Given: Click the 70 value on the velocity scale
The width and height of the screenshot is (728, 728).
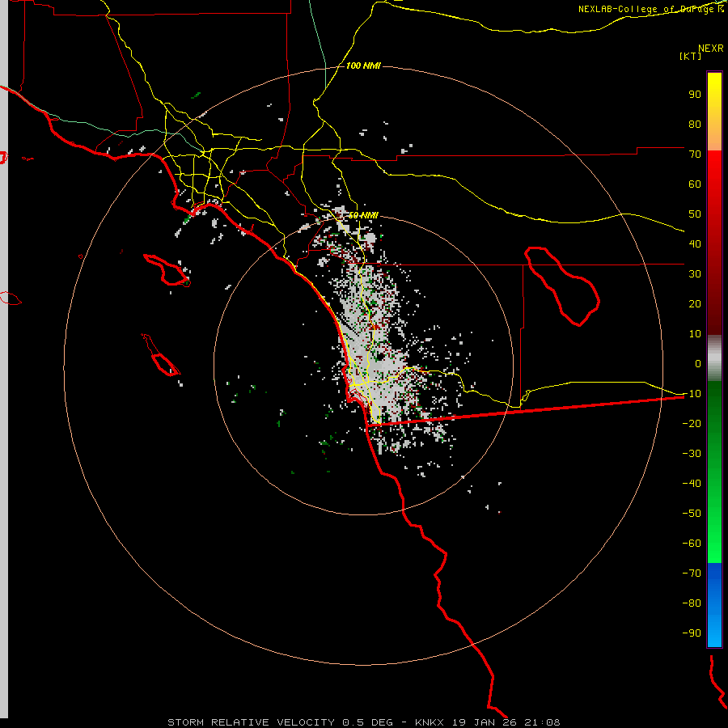Looking at the screenshot, I should tap(695, 154).
